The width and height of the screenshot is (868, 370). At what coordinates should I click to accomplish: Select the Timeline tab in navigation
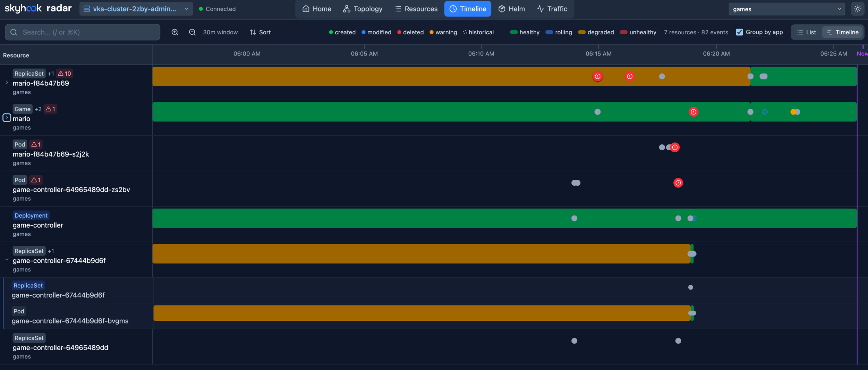[468, 9]
